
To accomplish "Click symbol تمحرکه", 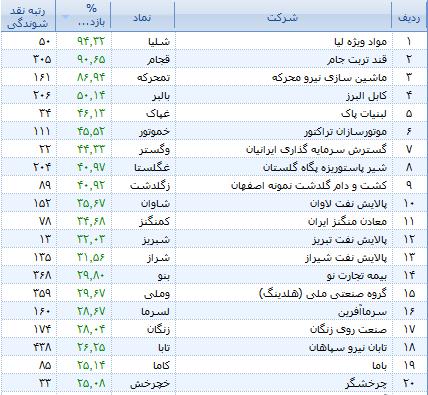I will click(154, 78).
